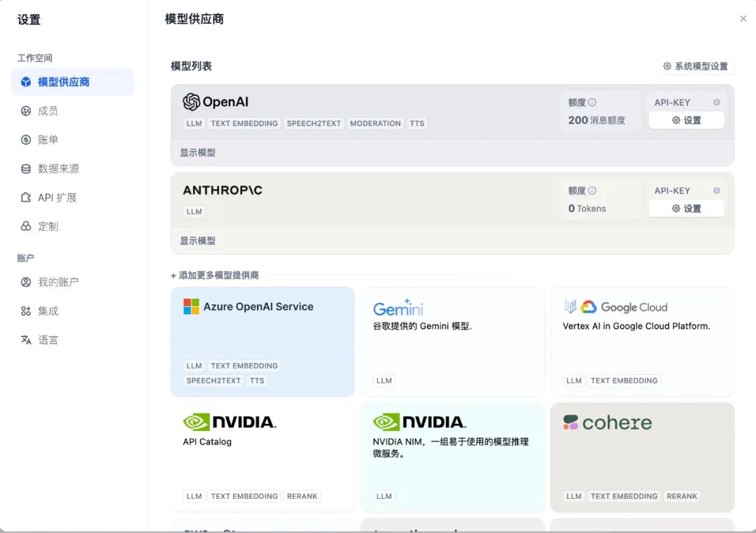Viewport: 756px width, 533px height.
Task: Click the 账单 billing dollar icon
Action: click(26, 140)
